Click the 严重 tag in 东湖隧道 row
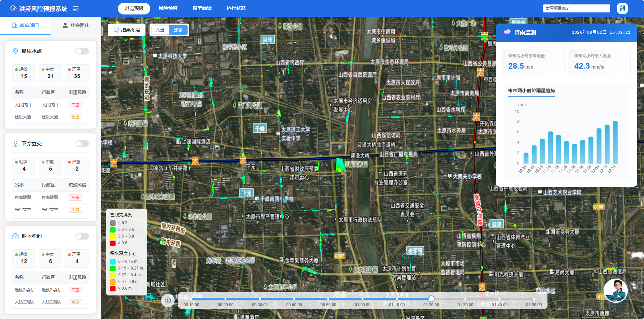This screenshot has width=644, height=319. pyautogui.click(x=75, y=198)
